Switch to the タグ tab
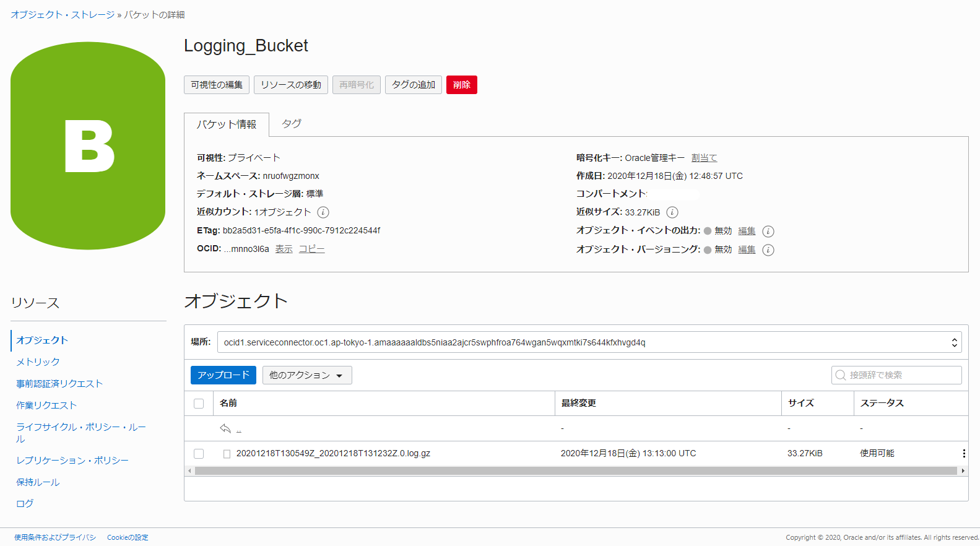Image resolution: width=980 pixels, height=546 pixels. pyautogui.click(x=292, y=124)
